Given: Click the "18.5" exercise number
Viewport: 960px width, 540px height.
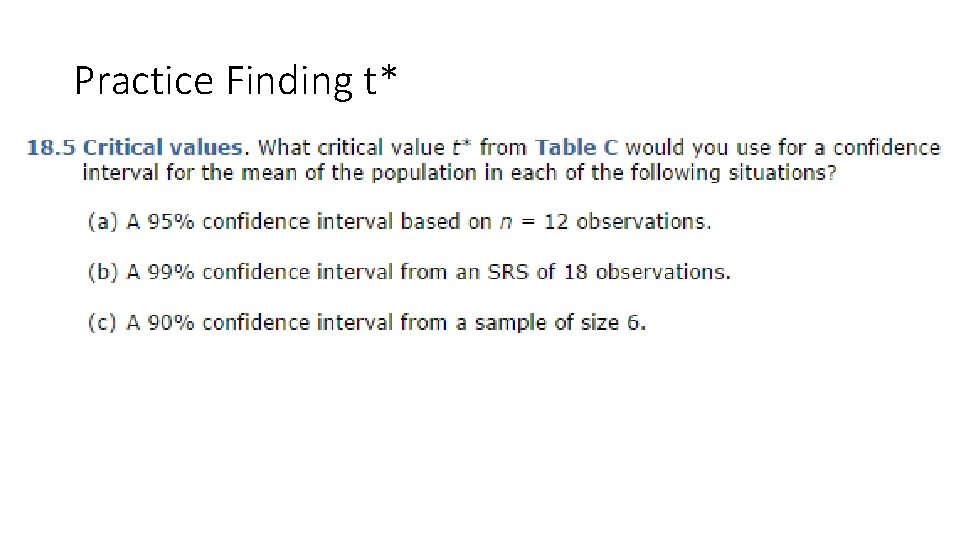Looking at the screenshot, I should (51, 148).
